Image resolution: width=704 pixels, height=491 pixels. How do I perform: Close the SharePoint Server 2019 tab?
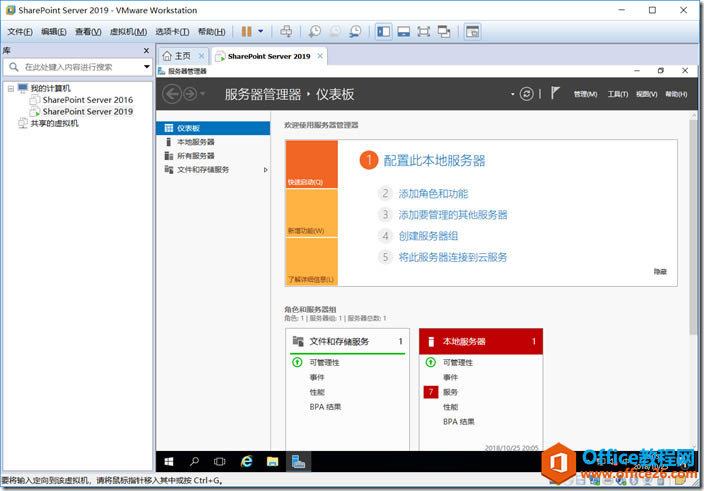[x=320, y=56]
